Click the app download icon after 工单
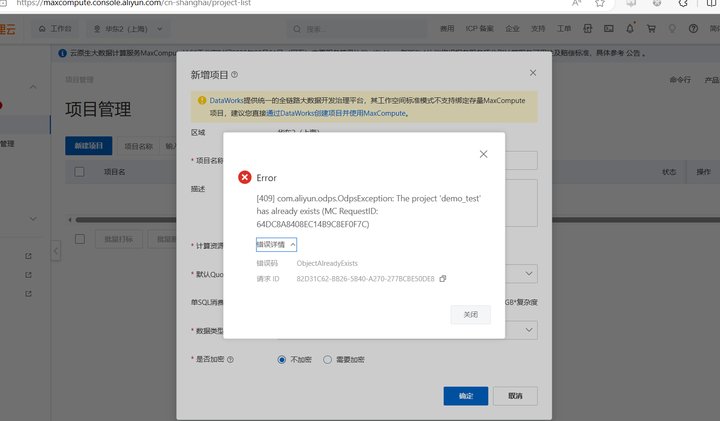720x421 pixels. point(587,28)
